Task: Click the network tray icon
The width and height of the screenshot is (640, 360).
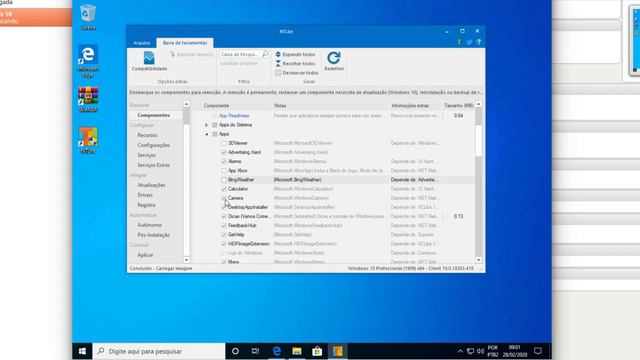Action: pos(471,351)
